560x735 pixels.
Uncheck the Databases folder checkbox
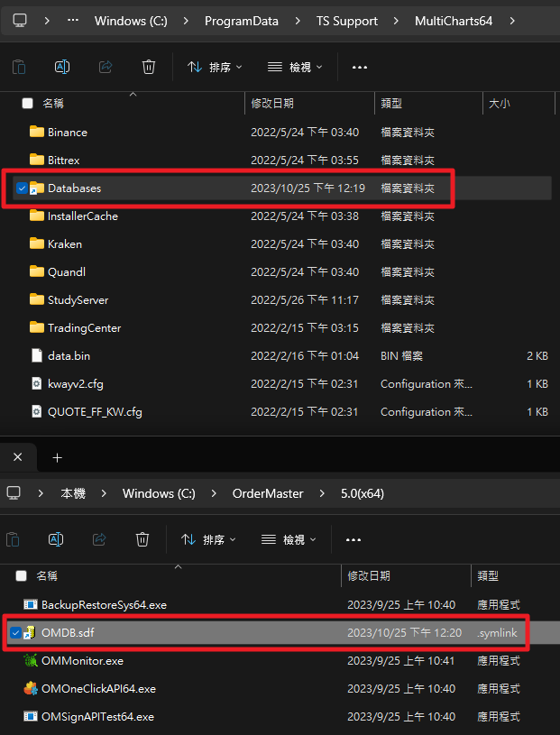(22, 188)
